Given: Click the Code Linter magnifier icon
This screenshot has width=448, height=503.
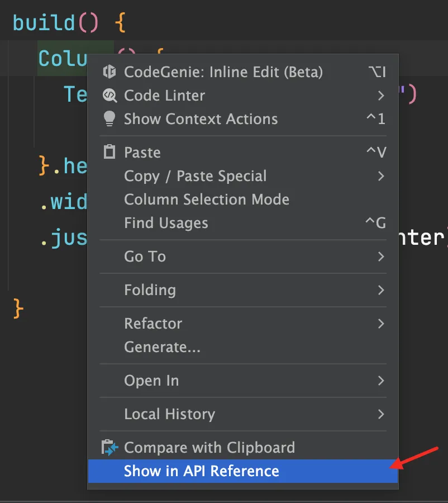Looking at the screenshot, I should tap(109, 95).
